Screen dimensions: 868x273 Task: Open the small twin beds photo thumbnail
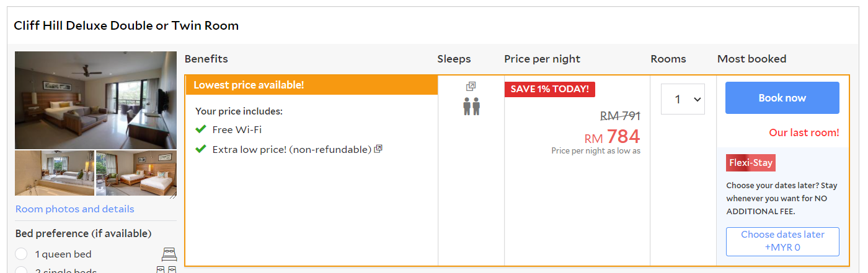[x=136, y=173]
